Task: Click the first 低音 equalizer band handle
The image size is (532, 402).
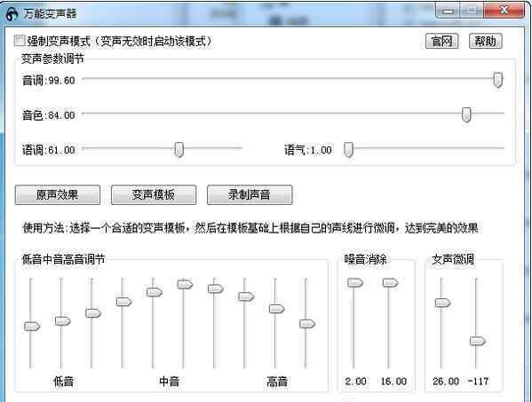Action: coord(32,327)
